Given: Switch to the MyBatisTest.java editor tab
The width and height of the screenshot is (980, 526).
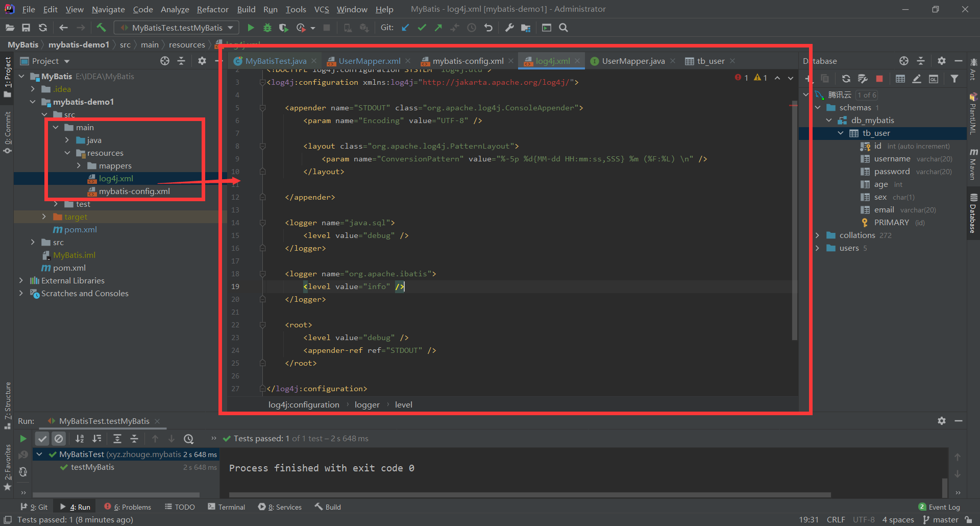Looking at the screenshot, I should (276, 61).
